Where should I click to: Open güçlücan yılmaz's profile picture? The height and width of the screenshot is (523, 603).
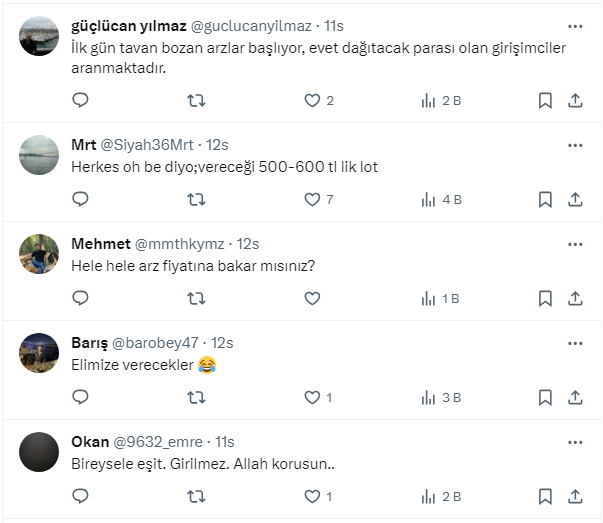click(39, 36)
